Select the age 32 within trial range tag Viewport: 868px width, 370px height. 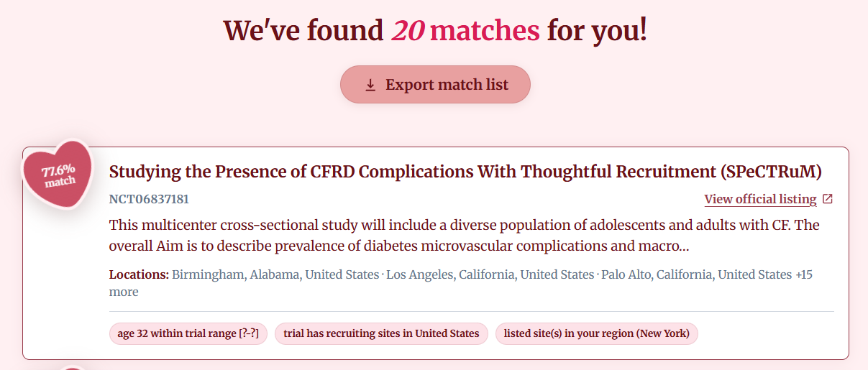[188, 333]
